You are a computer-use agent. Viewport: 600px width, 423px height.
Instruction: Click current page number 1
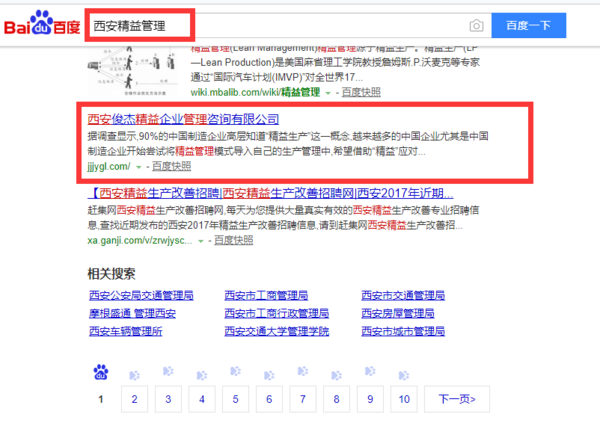coord(101,399)
